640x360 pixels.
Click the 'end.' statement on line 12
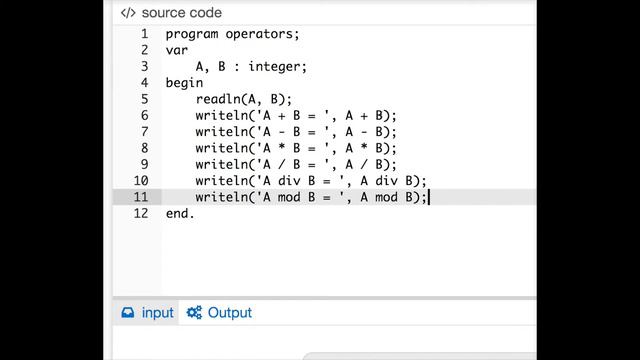[180, 213]
